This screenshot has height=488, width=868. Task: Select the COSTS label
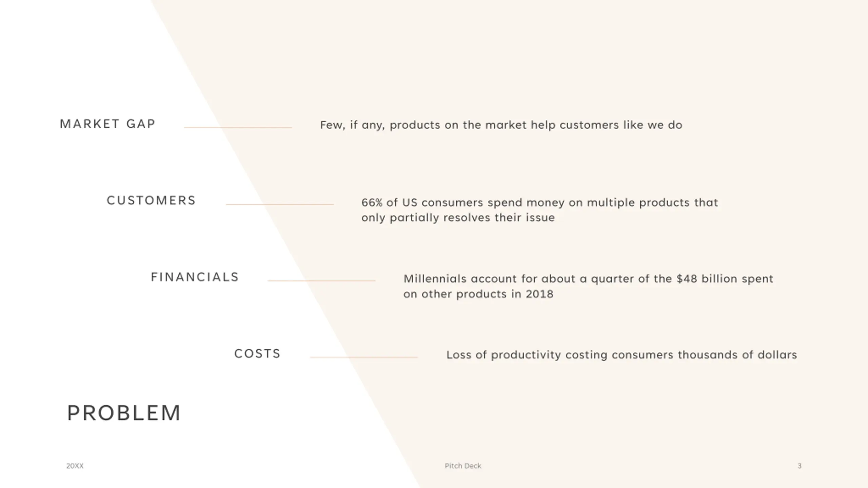pos(257,354)
